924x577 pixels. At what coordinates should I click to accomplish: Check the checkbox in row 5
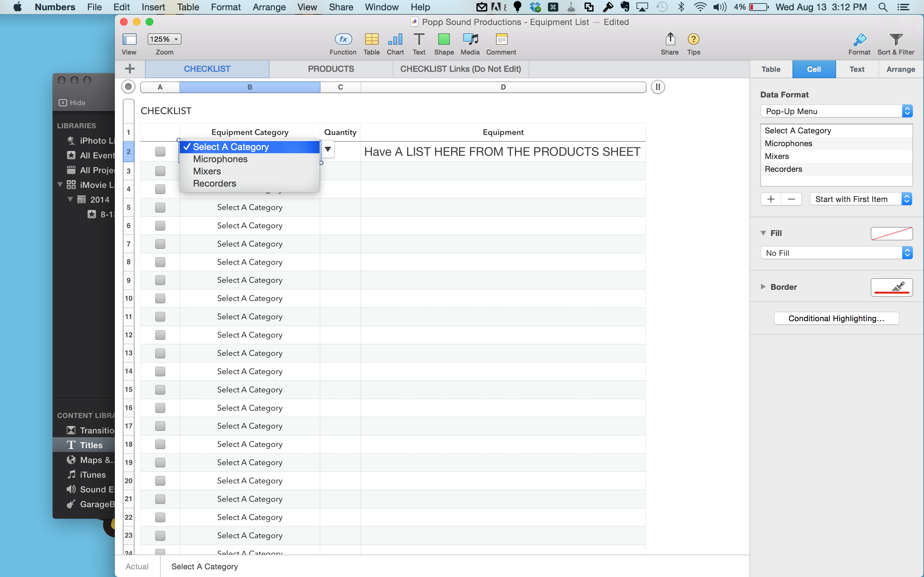[160, 208]
